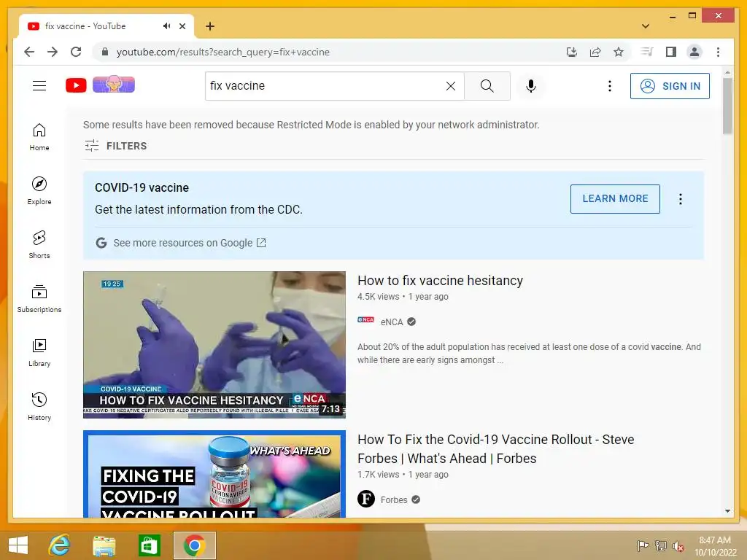Open History in sidebar
This screenshot has height=560, width=747.
click(x=39, y=406)
